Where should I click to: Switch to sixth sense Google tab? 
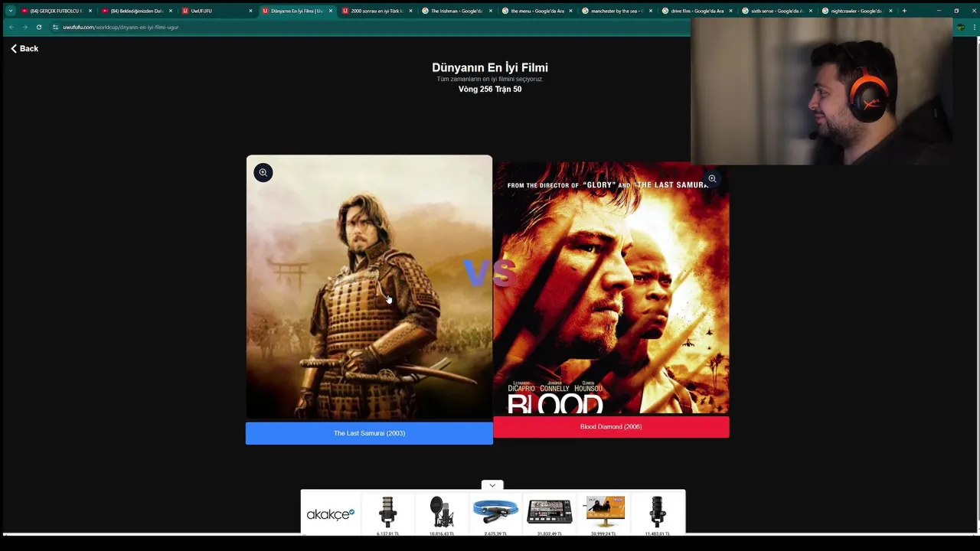point(776,11)
